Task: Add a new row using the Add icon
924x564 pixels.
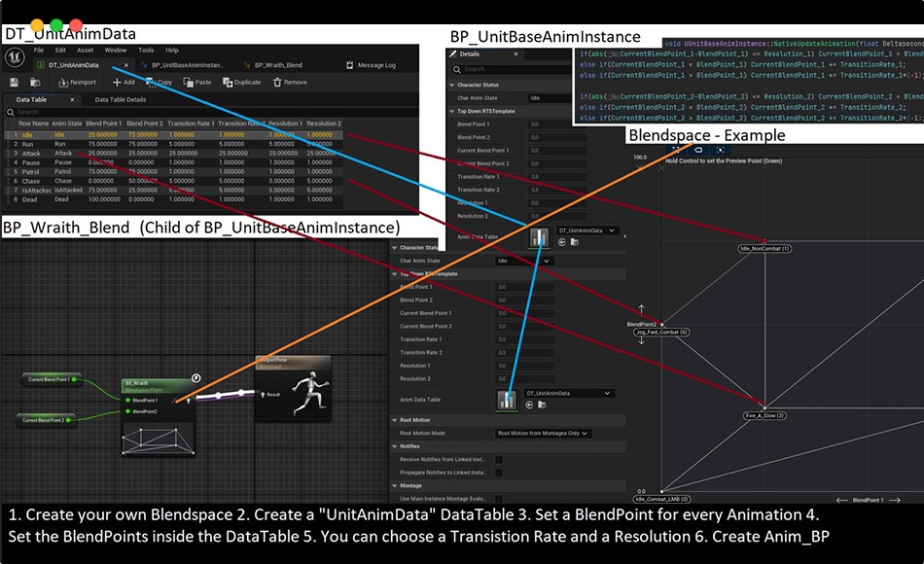Action: (117, 81)
